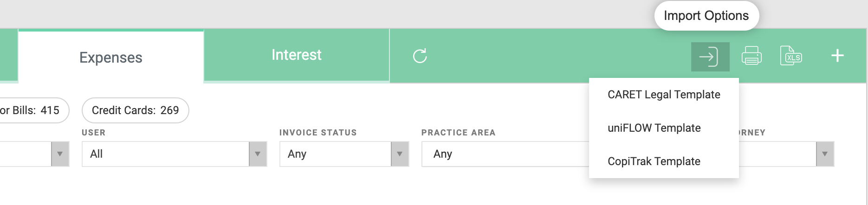Image resolution: width=868 pixels, height=205 pixels.
Task: Click the Import Options tooltip label
Action: (x=706, y=16)
